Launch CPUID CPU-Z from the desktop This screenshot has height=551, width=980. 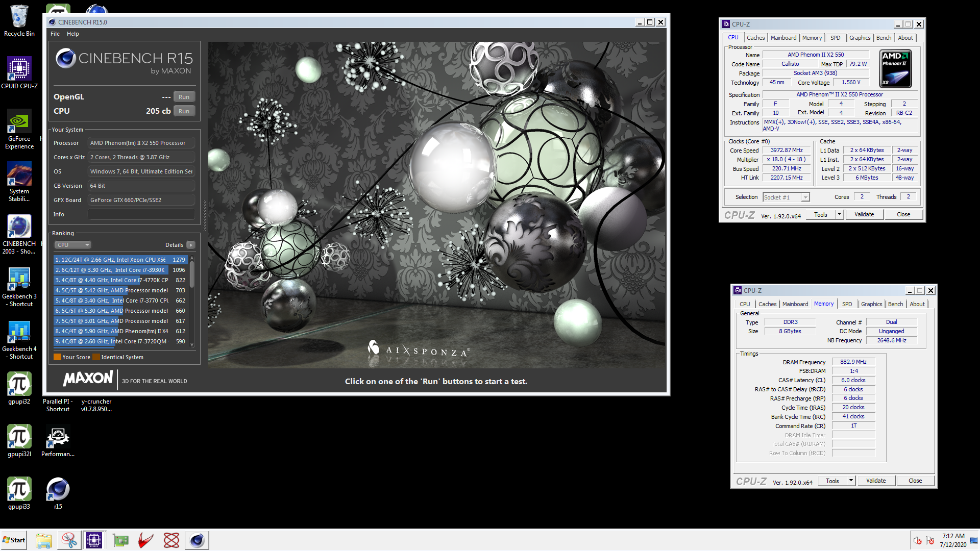(x=19, y=73)
